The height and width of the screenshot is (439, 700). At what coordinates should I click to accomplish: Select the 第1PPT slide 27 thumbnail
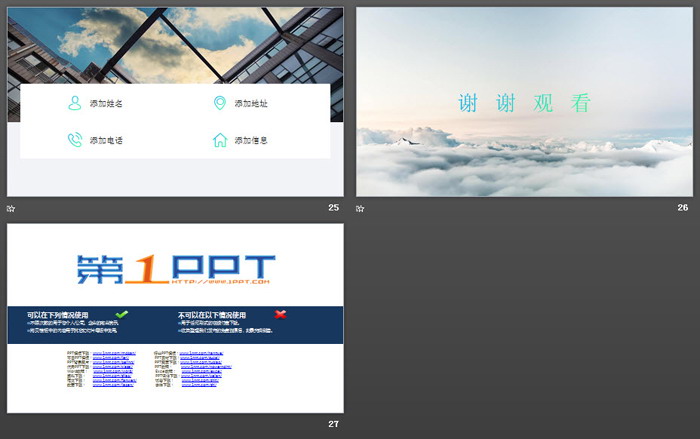point(175,318)
